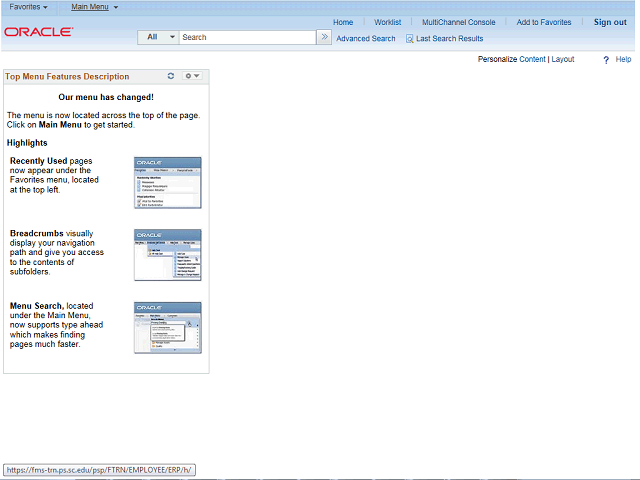This screenshot has width=640, height=480.
Task: Click the Menu Search screenshot thumbnail
Action: point(168,327)
